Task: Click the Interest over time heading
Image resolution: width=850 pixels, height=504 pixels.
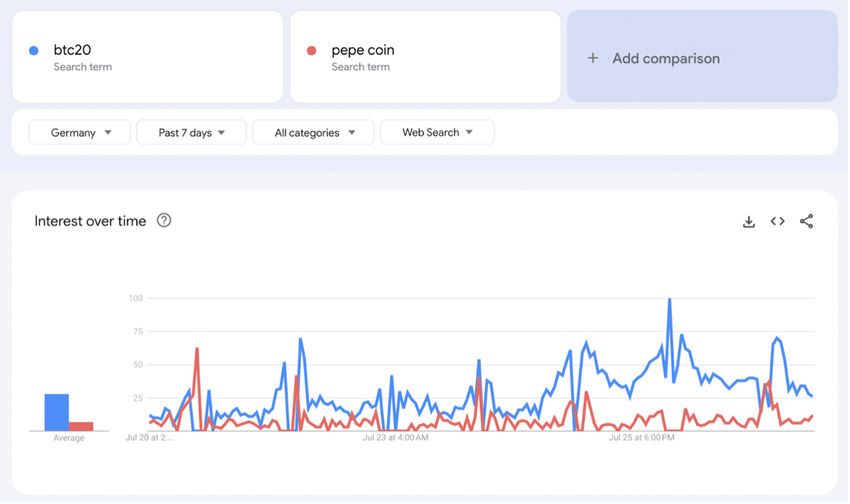Action: pos(90,221)
